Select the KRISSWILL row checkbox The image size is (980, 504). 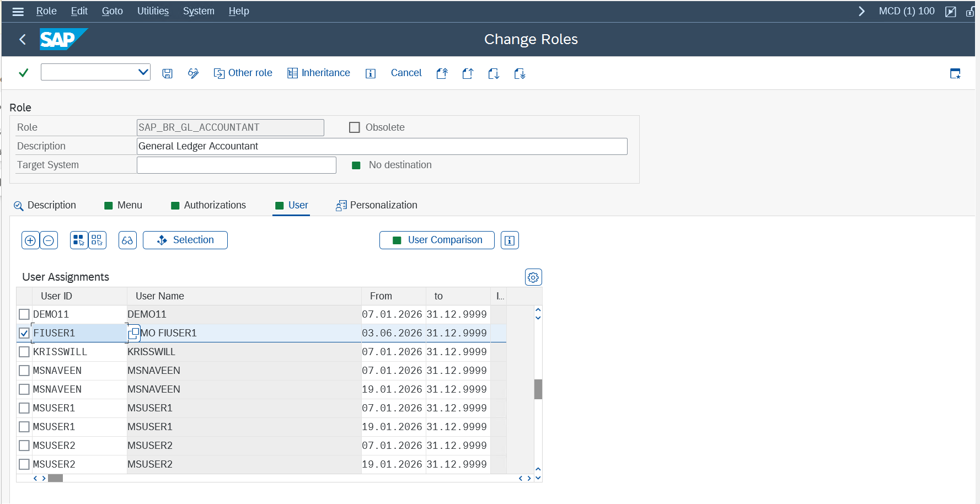coord(24,352)
